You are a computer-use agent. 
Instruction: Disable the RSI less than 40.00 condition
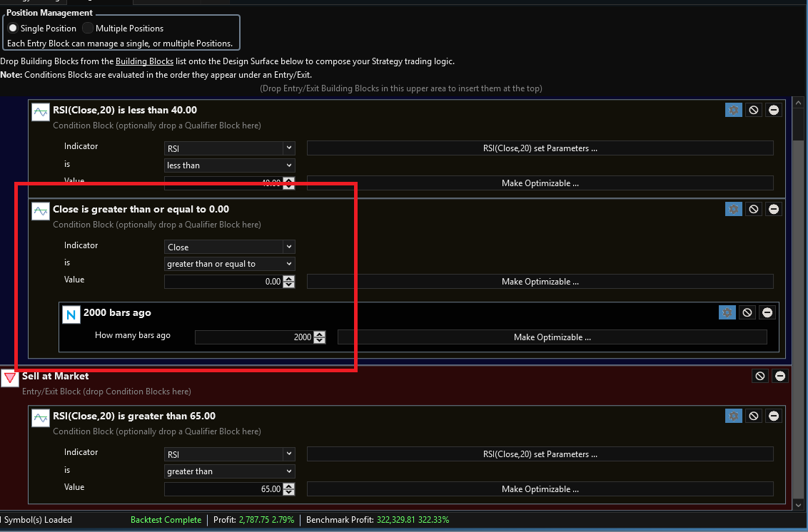[x=754, y=110]
